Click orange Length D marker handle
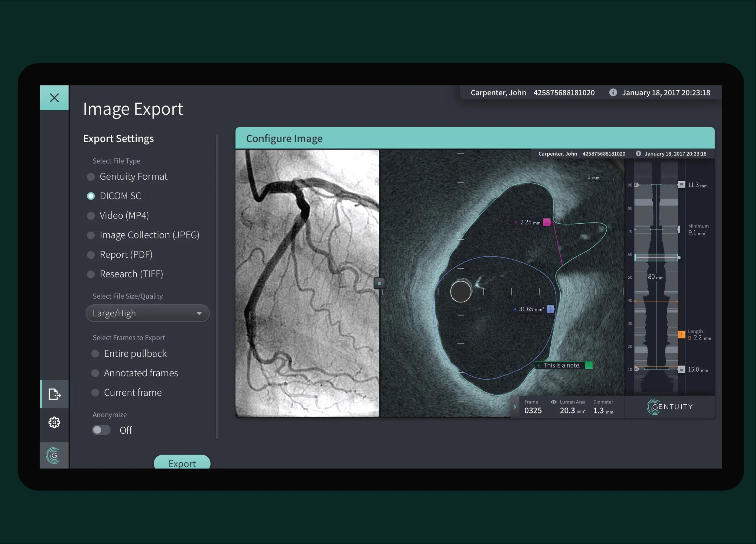 tap(682, 335)
